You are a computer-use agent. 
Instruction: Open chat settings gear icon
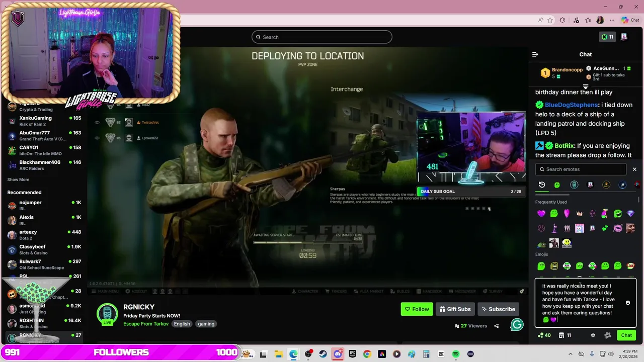tap(593, 335)
